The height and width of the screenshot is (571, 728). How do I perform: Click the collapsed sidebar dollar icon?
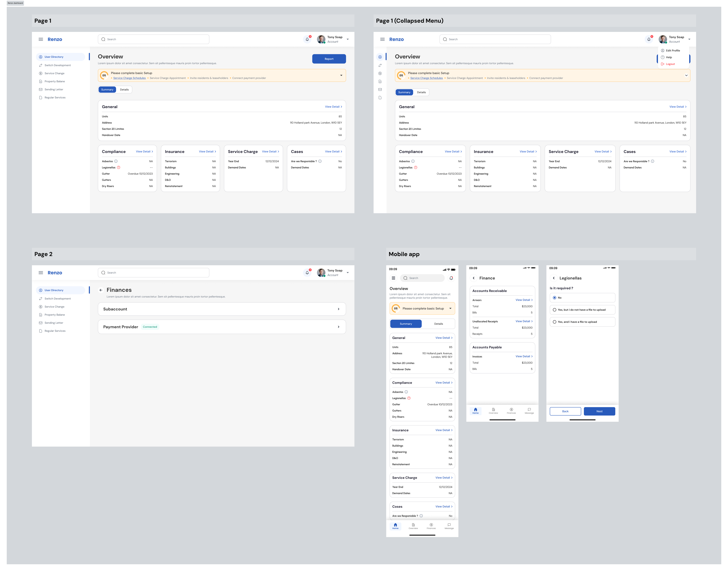[x=380, y=74]
